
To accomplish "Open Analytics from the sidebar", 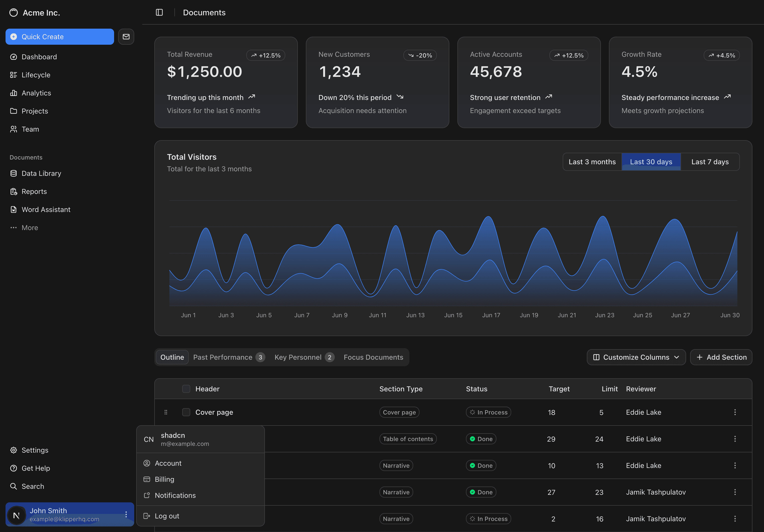I will click(x=36, y=93).
